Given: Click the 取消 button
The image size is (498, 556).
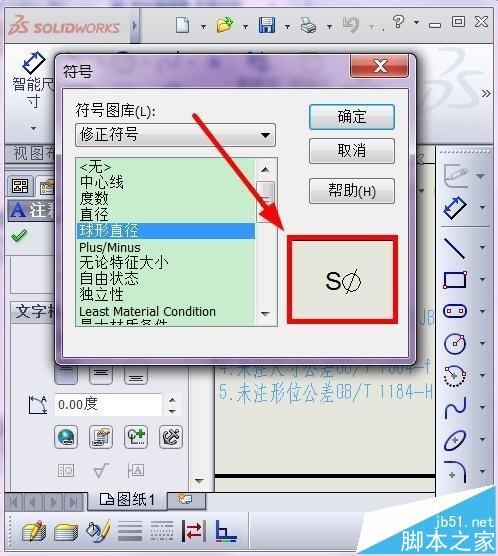Looking at the screenshot, I should click(352, 150).
